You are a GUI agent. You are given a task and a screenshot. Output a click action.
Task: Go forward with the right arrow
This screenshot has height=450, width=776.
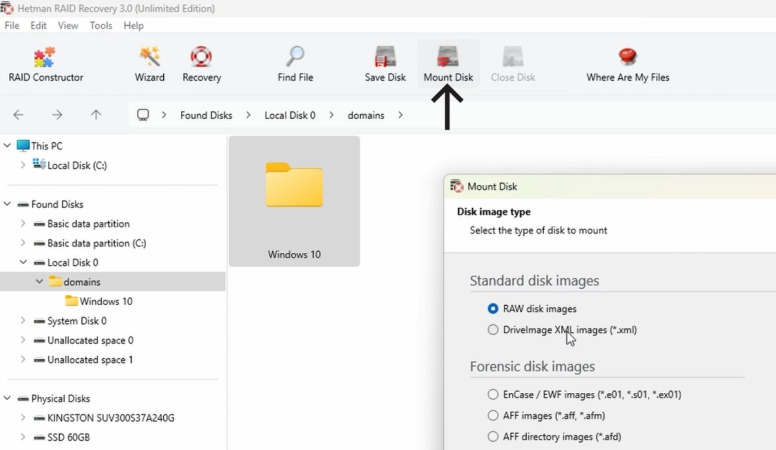tap(57, 115)
